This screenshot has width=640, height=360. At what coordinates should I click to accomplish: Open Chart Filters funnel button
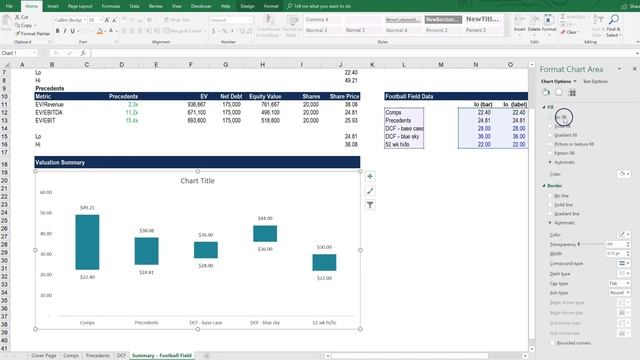(x=370, y=205)
